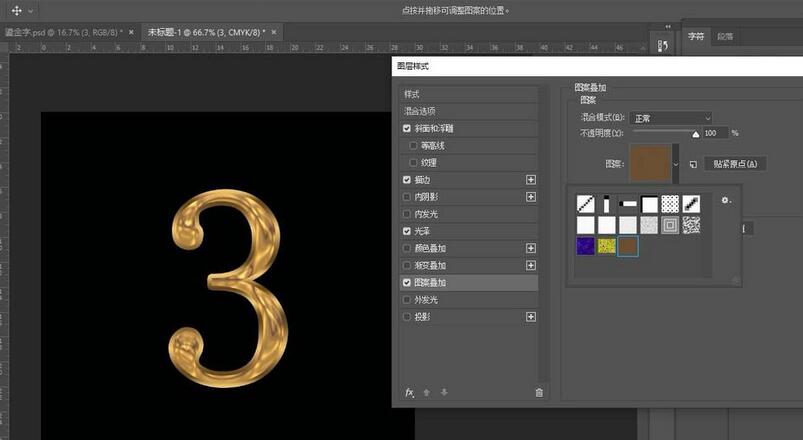Move effect down arrow in Layer Style

444,392
